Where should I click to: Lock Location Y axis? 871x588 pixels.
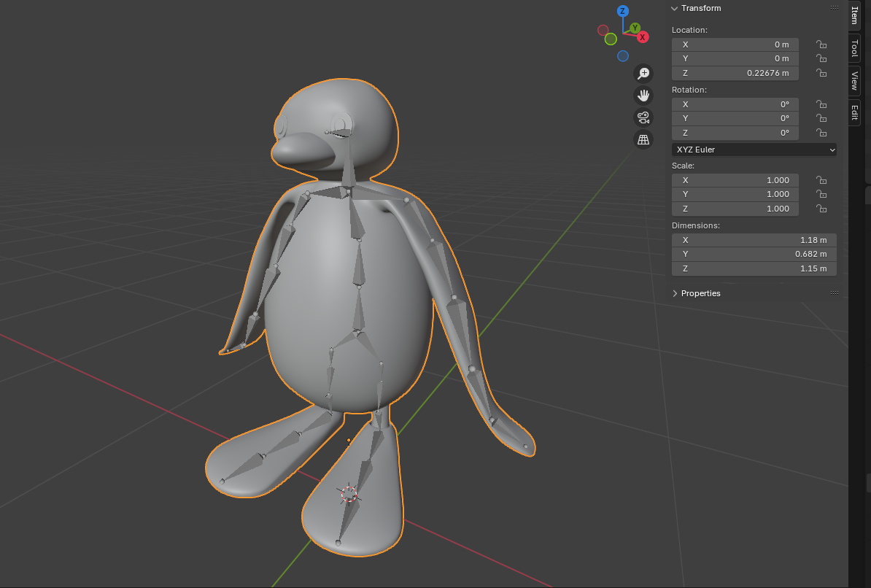[x=821, y=58]
